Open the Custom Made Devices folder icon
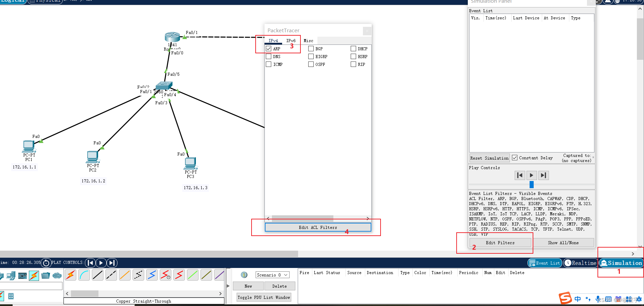 (x=45, y=275)
